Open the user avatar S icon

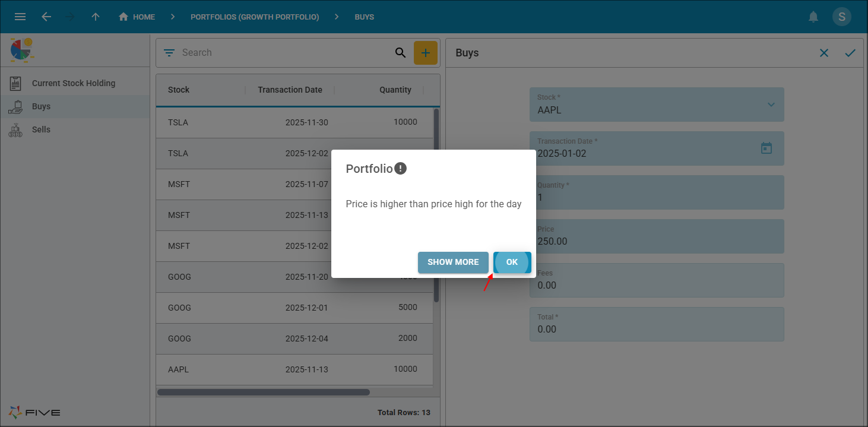tap(841, 17)
